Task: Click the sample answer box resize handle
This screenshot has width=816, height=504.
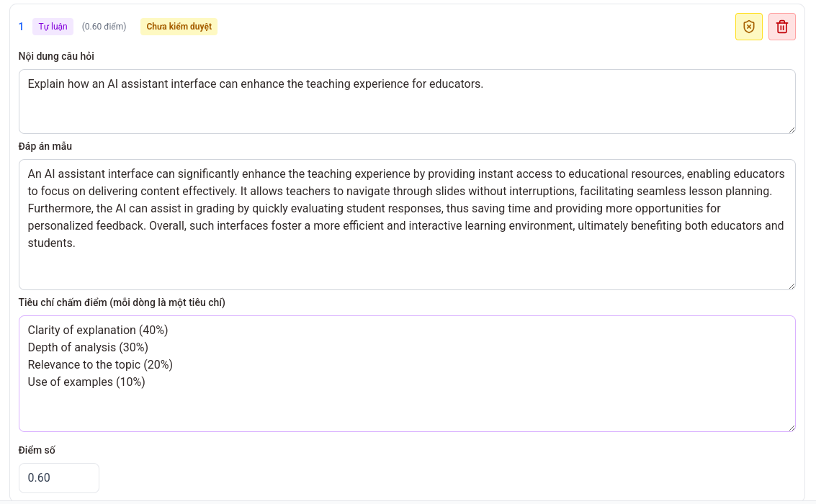Action: [x=792, y=286]
